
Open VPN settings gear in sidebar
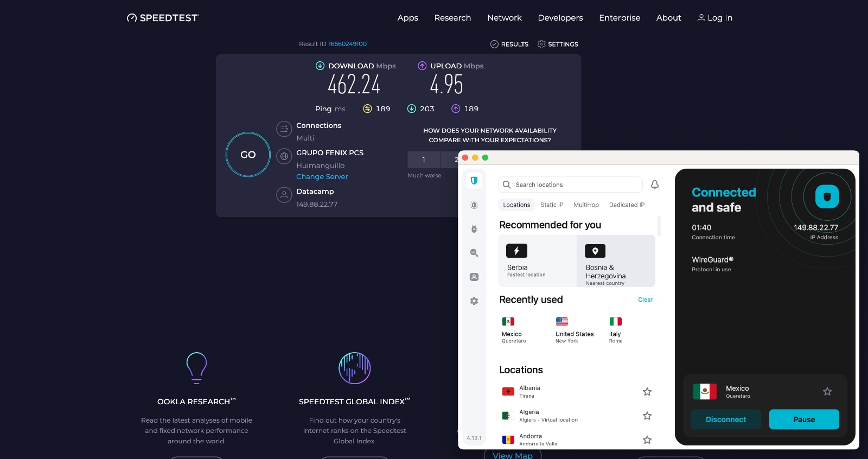[474, 301]
